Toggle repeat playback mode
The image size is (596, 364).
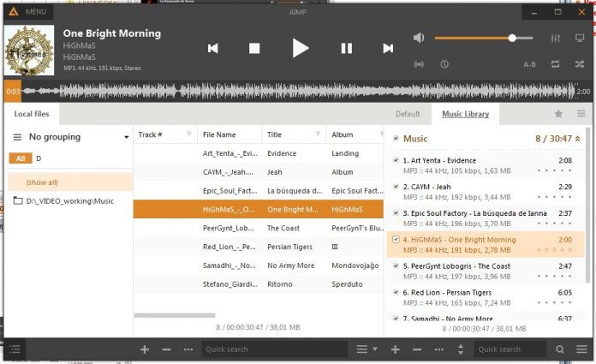pyautogui.click(x=556, y=64)
